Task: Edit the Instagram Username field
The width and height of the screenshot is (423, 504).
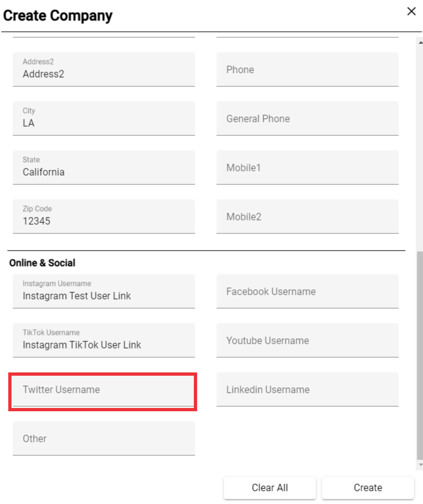Action: point(104,291)
